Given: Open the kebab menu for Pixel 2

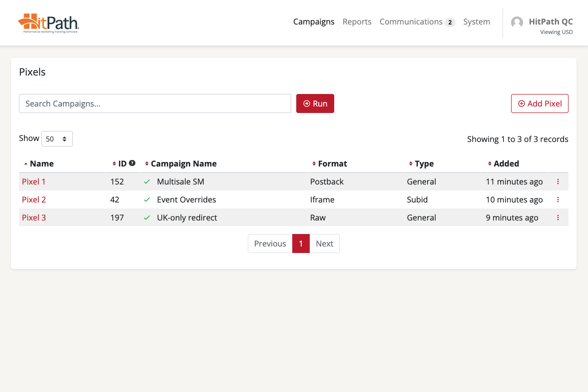Looking at the screenshot, I should [558, 199].
